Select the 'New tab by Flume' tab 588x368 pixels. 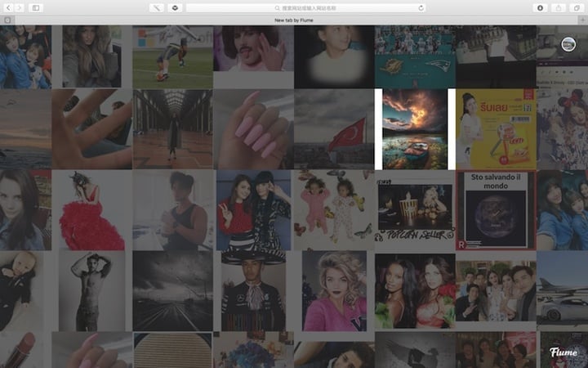coord(294,19)
